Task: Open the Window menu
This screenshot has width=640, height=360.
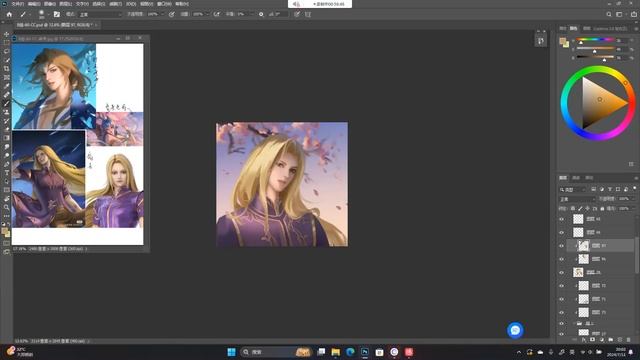Action: point(164,4)
